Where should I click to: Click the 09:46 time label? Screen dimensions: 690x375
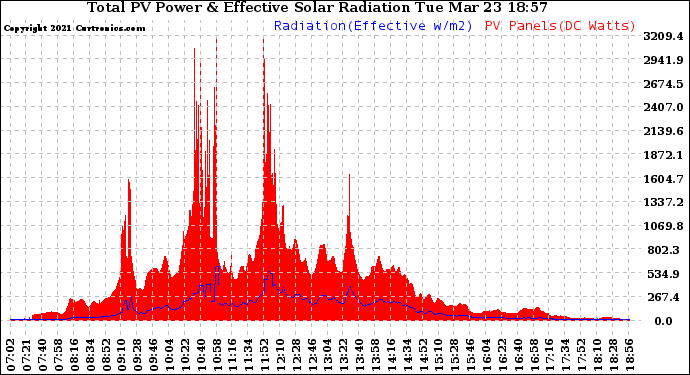153,355
